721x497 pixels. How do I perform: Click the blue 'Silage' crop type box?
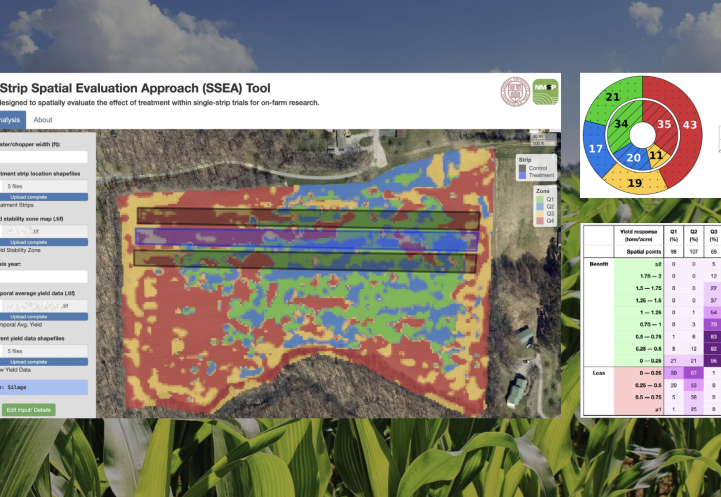(44, 387)
